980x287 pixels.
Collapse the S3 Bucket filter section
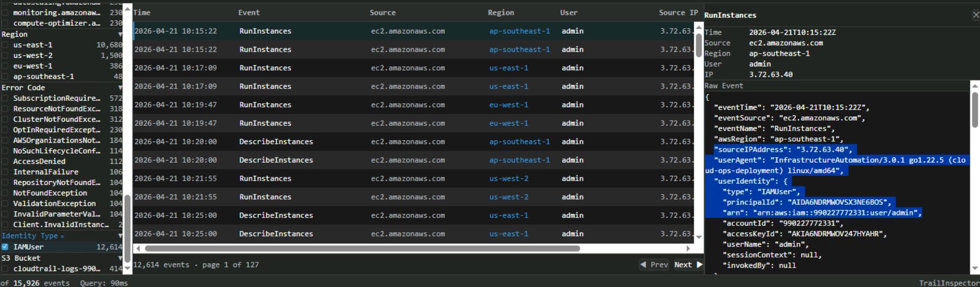click(120, 259)
